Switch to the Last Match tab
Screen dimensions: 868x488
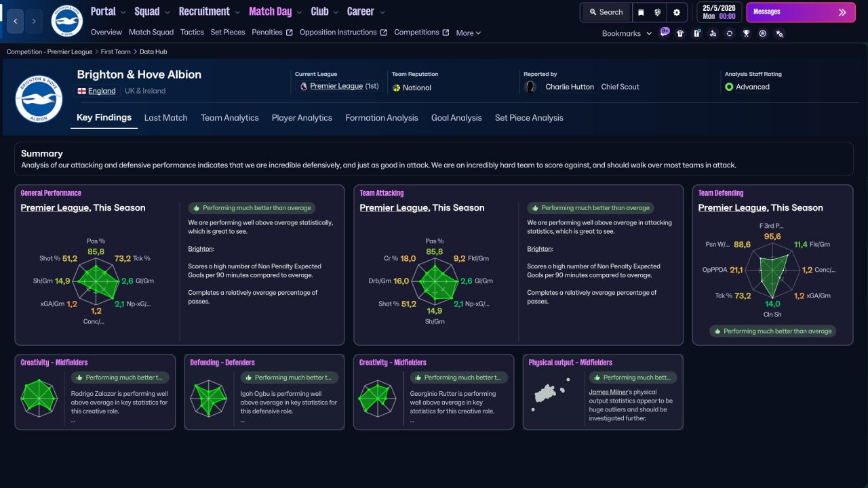[x=166, y=118]
